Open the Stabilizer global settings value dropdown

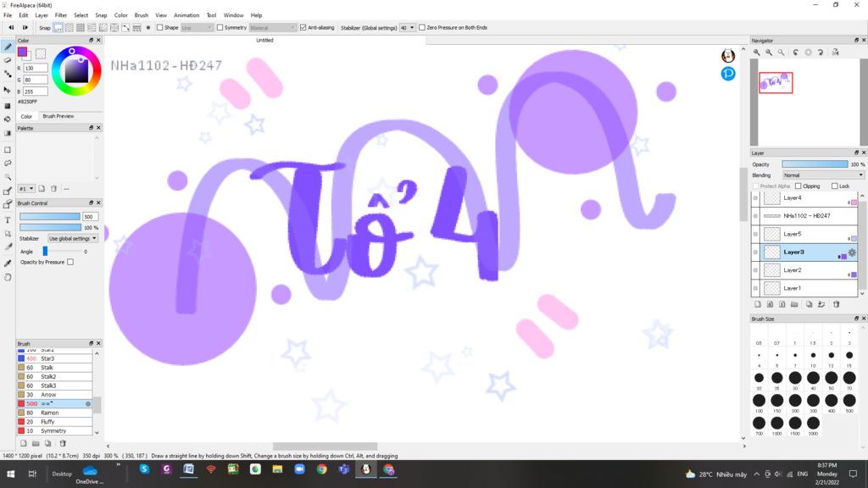coord(408,28)
